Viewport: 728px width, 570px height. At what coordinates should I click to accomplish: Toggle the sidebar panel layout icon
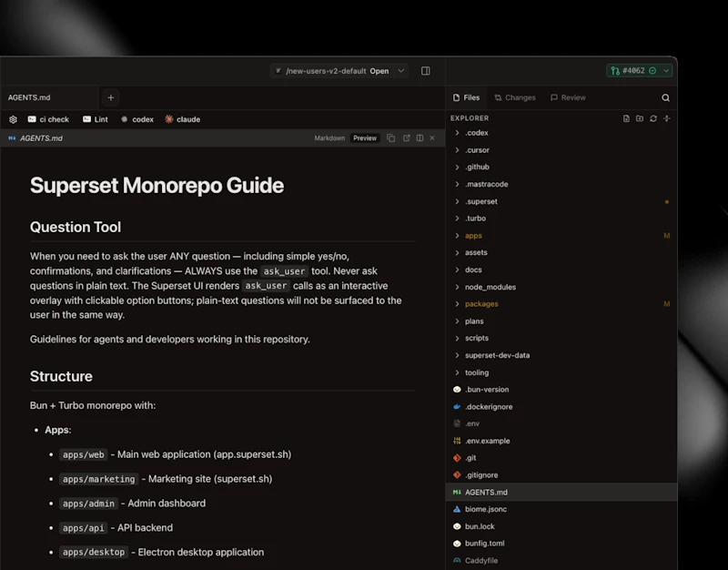[x=425, y=71]
